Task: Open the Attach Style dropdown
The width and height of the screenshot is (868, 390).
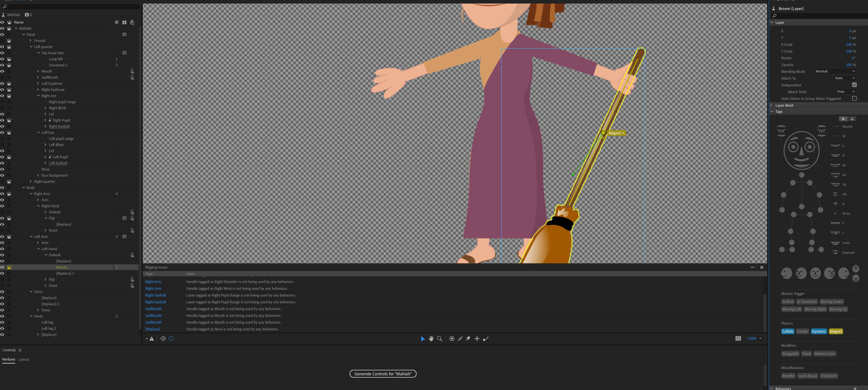Action: [x=846, y=92]
